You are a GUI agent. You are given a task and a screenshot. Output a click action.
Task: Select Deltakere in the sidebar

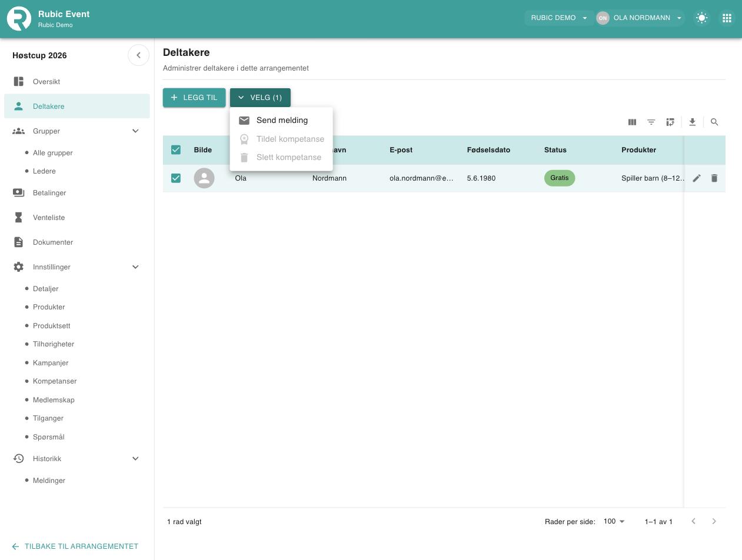pyautogui.click(x=77, y=106)
